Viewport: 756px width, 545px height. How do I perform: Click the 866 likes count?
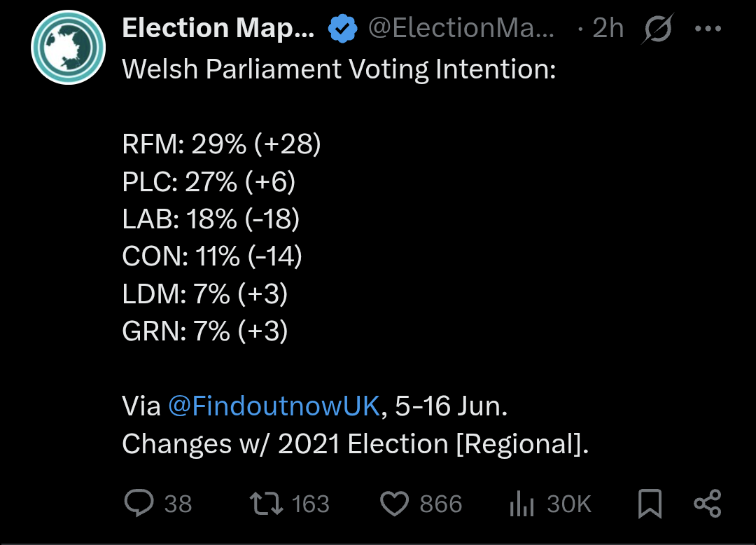click(441, 504)
